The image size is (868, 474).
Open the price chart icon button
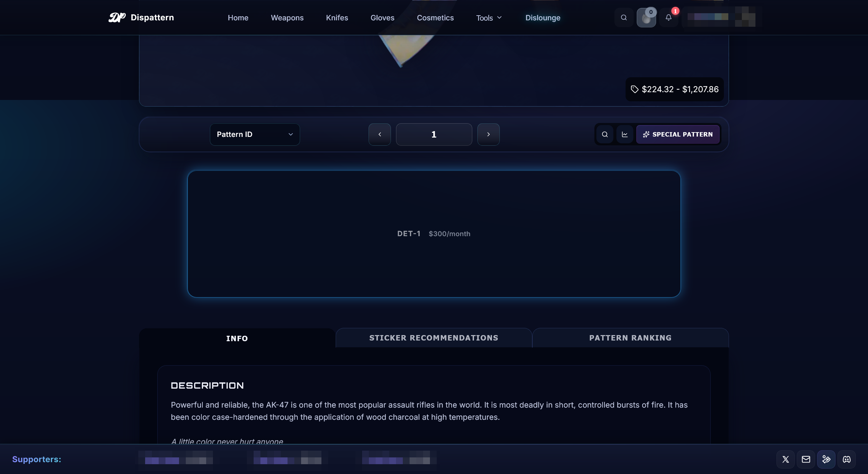pos(625,135)
